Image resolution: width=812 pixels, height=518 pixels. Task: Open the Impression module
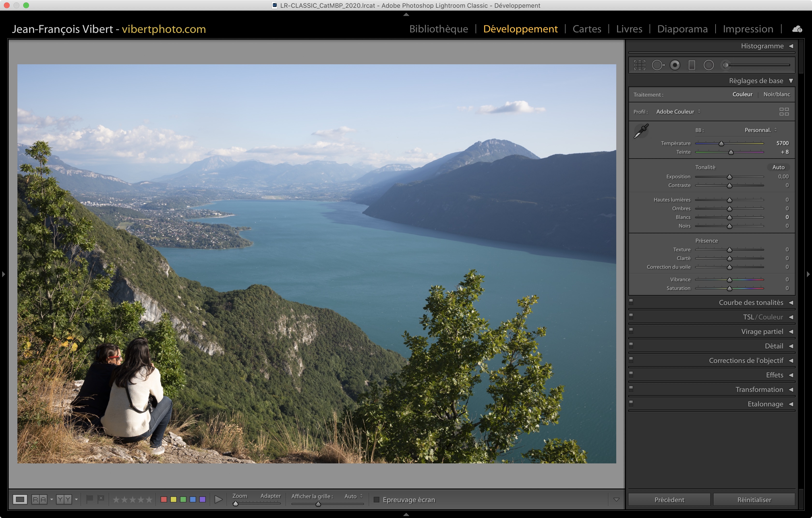747,29
